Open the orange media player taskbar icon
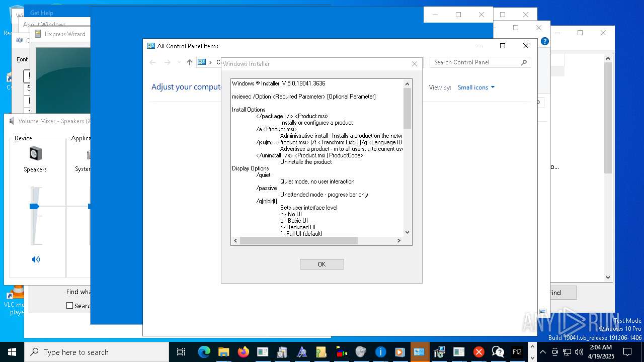 tap(400, 352)
